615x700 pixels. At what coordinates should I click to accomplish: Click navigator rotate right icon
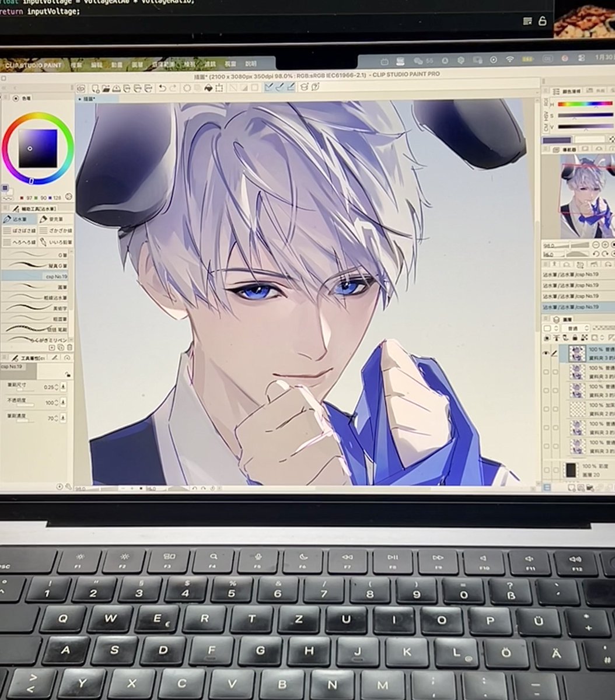pos(605,254)
